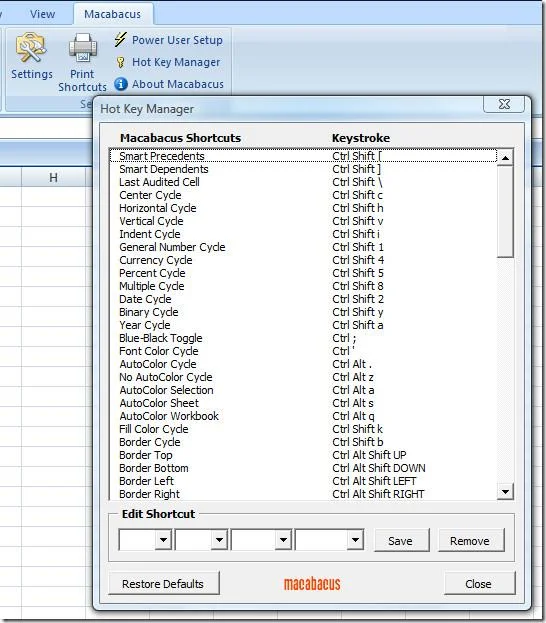Open the second Edit Shortcut dropdown
The height and width of the screenshot is (623, 546).
[x=219, y=540]
